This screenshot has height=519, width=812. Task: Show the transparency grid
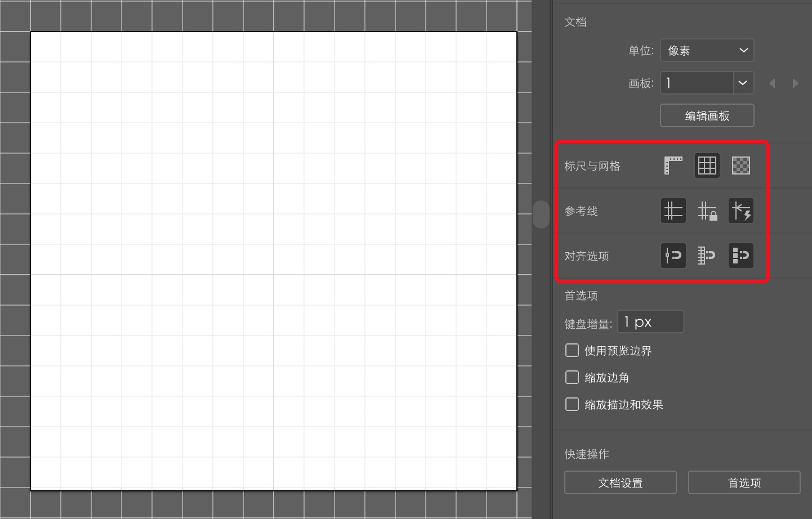point(740,165)
